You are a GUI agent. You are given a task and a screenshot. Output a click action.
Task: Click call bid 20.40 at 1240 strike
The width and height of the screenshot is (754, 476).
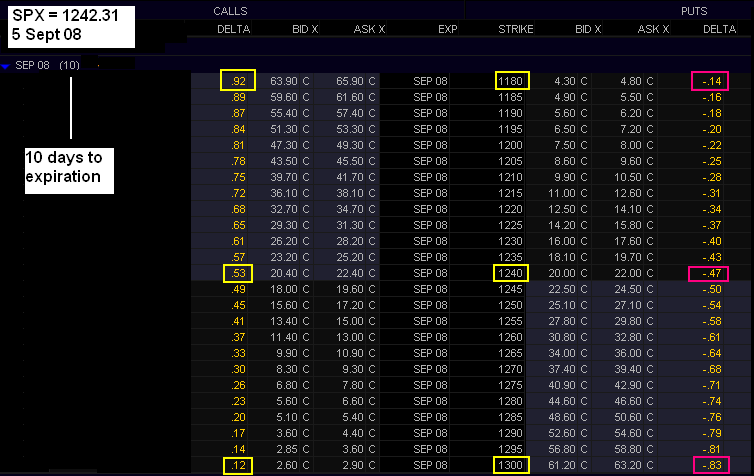(284, 273)
